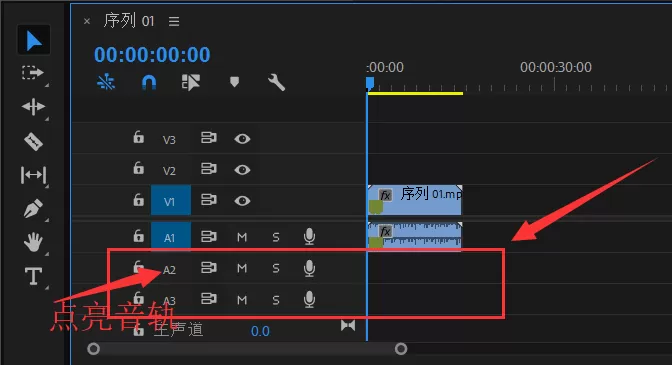Select the Type tool
The height and width of the screenshot is (365, 672).
[33, 276]
